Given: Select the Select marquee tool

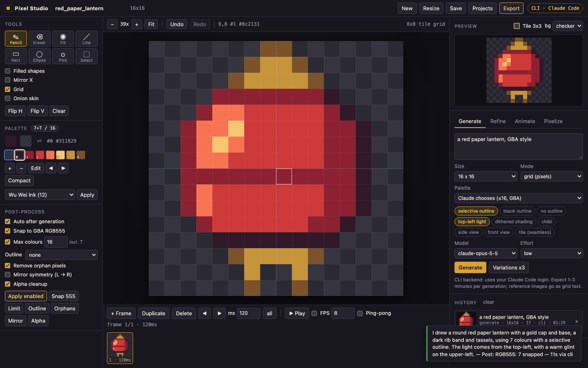Looking at the screenshot, I should point(87,56).
